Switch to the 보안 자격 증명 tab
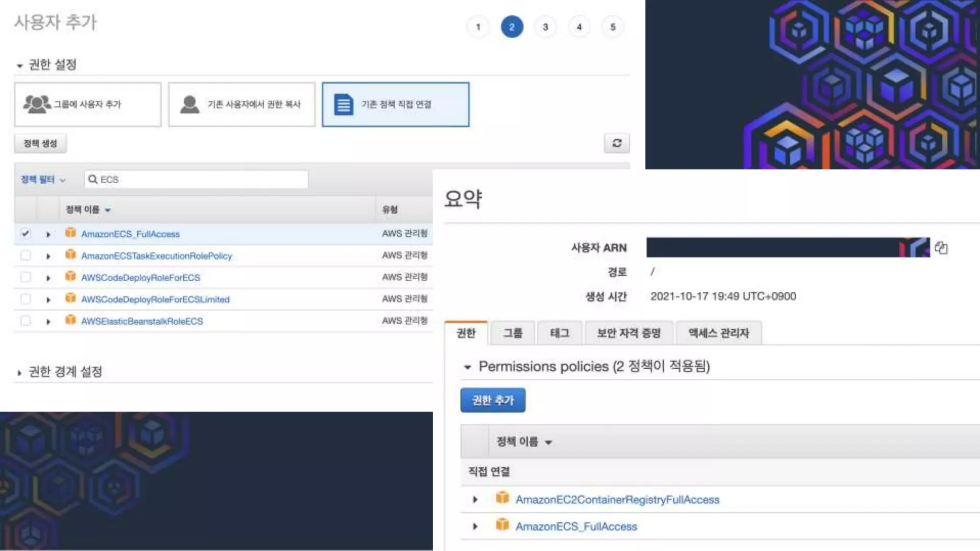980x551 pixels. pyautogui.click(x=628, y=333)
